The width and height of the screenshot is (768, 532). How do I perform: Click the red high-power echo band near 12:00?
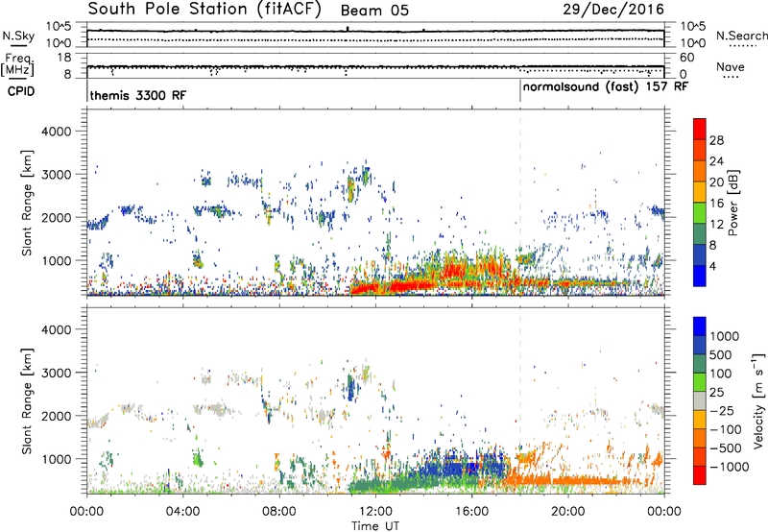(x=392, y=286)
